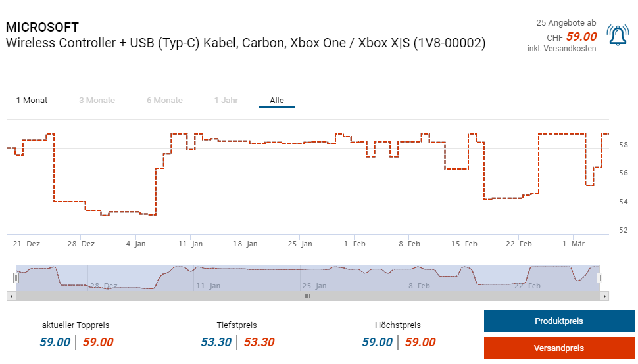Click the left navigator range handle

16,278
